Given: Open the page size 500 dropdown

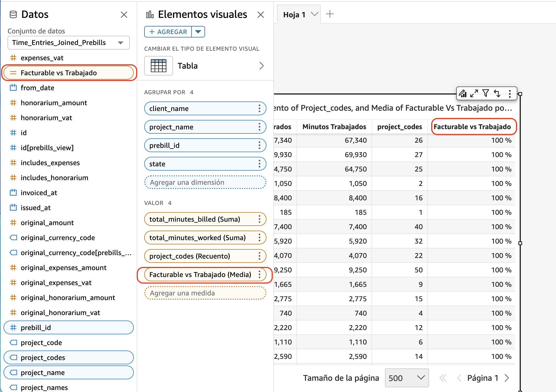Looking at the screenshot, I should tap(407, 378).
